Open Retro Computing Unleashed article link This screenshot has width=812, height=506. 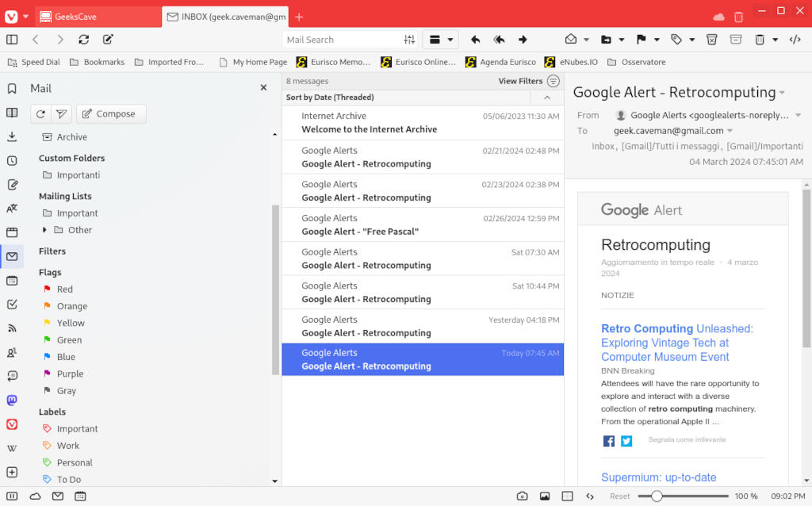point(677,343)
